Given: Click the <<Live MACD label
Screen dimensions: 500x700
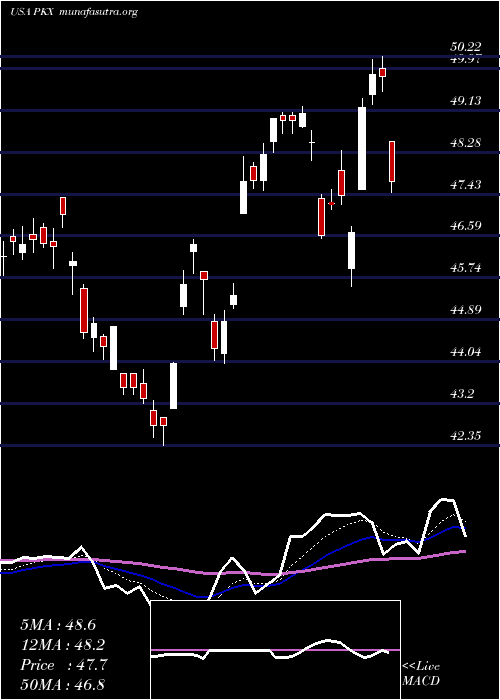Looking at the screenshot, I should coord(421,674).
